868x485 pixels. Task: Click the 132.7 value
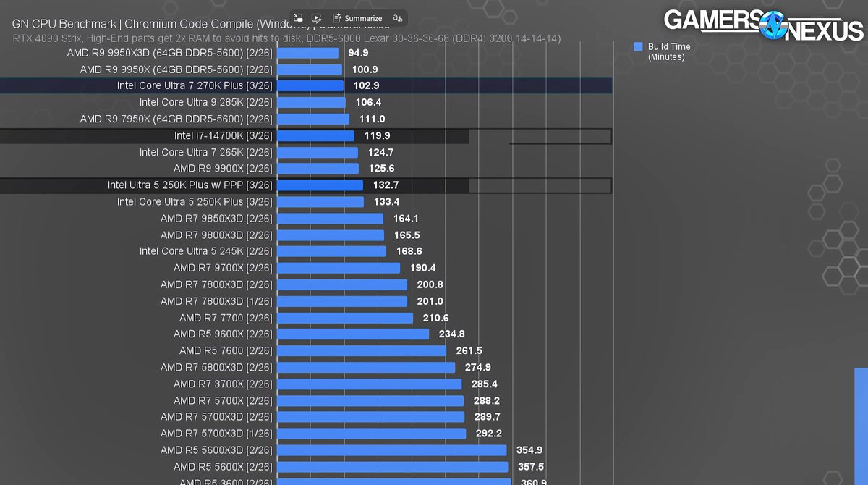tap(386, 185)
